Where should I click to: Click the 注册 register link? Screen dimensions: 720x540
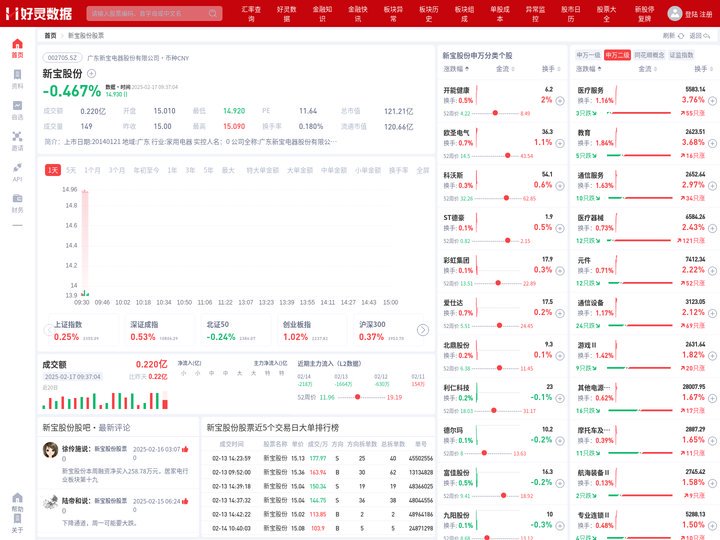(706, 14)
